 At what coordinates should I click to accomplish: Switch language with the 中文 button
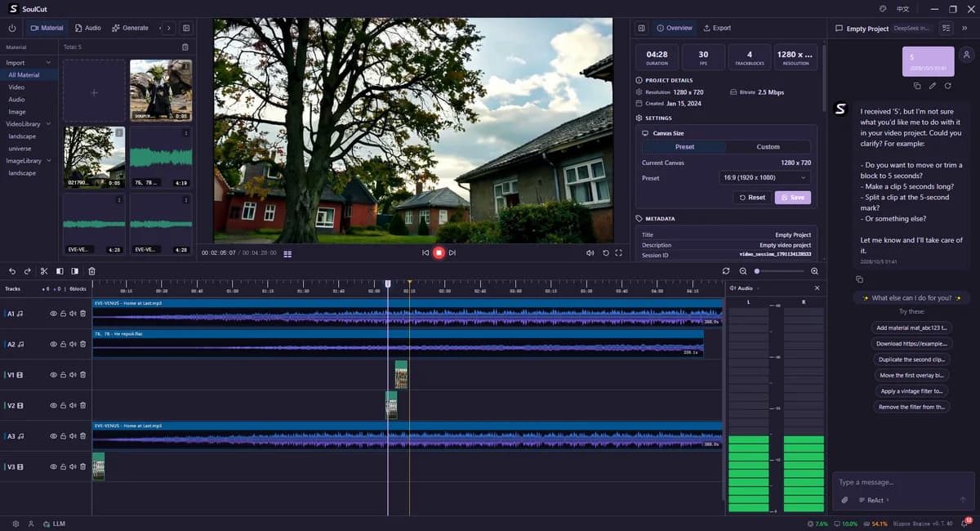point(903,8)
